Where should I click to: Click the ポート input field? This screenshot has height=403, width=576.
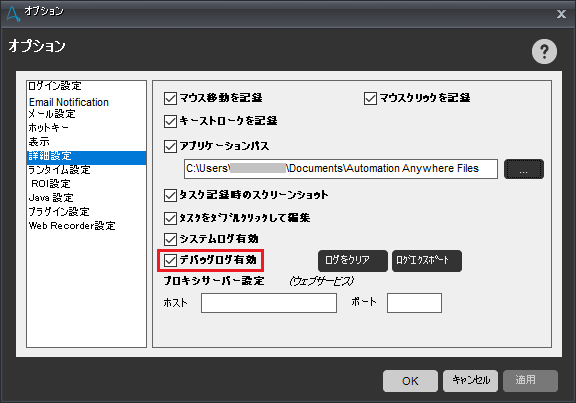pos(414,303)
